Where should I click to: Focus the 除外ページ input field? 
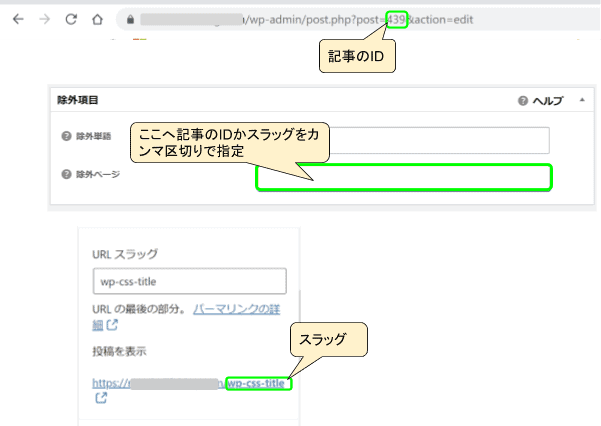tap(403, 177)
